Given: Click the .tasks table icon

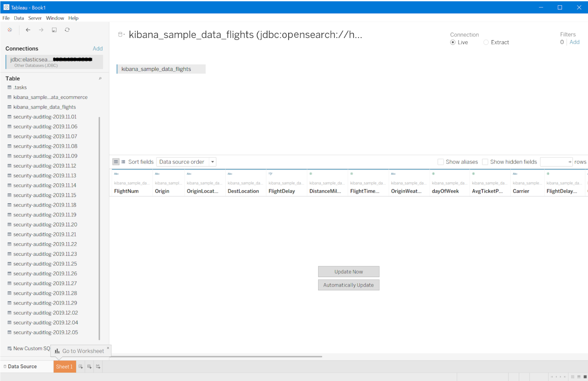Looking at the screenshot, I should pyautogui.click(x=9, y=87).
